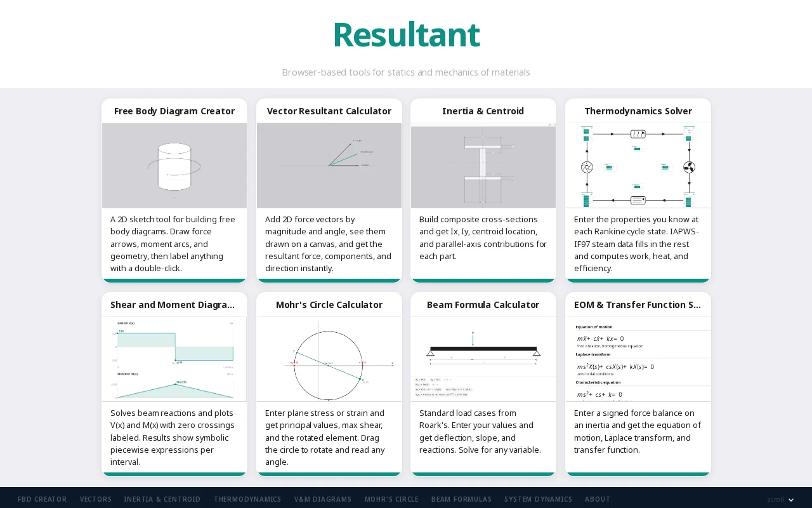The width and height of the screenshot is (812, 508).
Task: Open the EOM & Transfer Function preview image
Action: (x=638, y=359)
